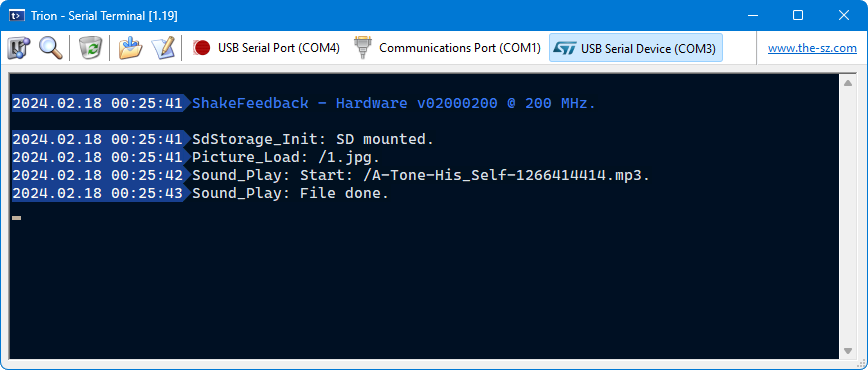Screen dimensions: 868x370
Task: Click the magnifying glass search icon
Action: pos(50,48)
